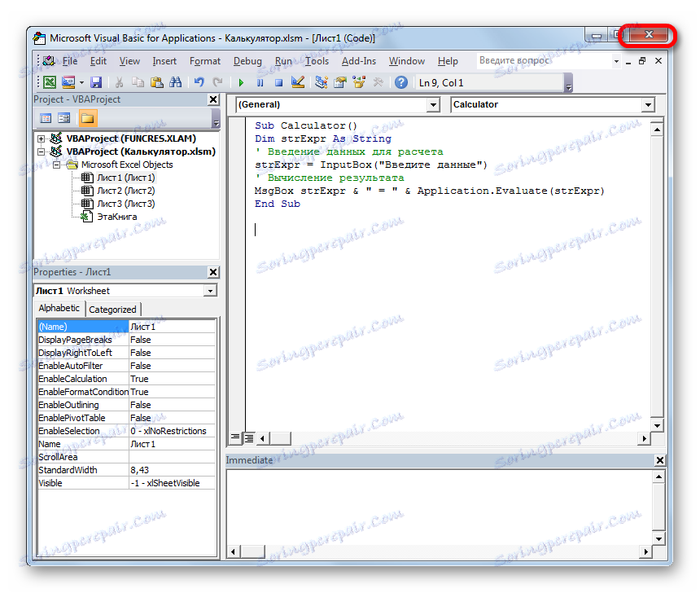Click the StandardWidth 8,43 value
This screenshot has height=593, width=700.
[172, 470]
